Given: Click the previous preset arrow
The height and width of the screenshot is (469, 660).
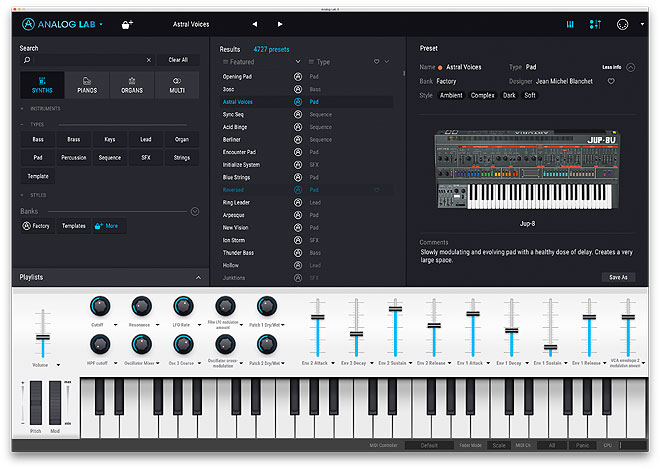Looking at the screenshot, I should (254, 23).
